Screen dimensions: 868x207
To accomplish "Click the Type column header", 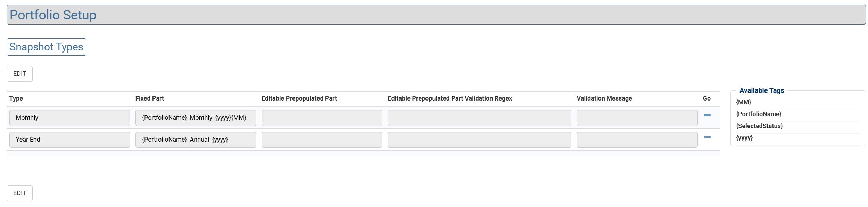I will 16,98.
